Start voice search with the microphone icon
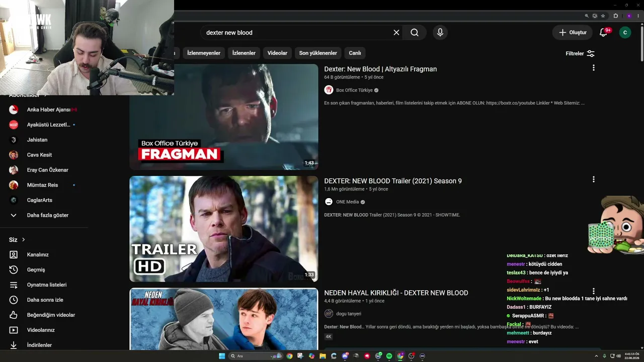The width and height of the screenshot is (644, 362). click(x=440, y=33)
